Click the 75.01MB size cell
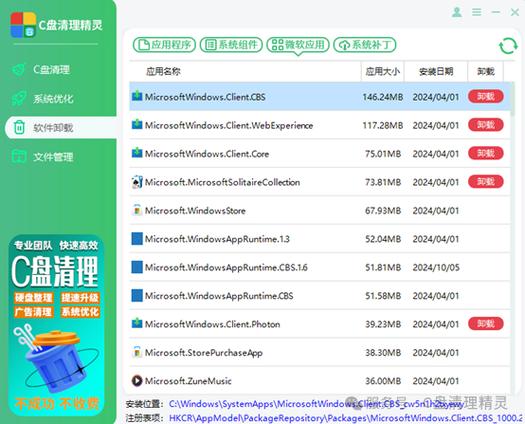Image resolution: width=525 pixels, height=424 pixels. (383, 154)
